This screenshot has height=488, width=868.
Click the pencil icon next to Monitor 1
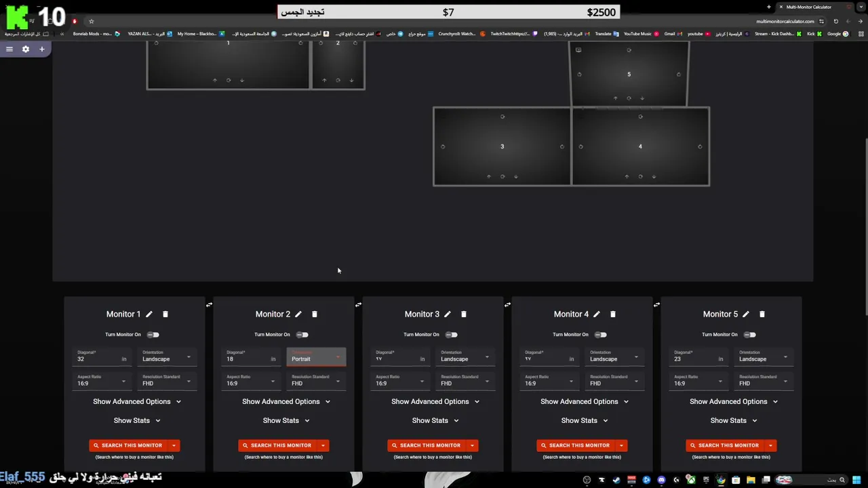[x=149, y=314]
